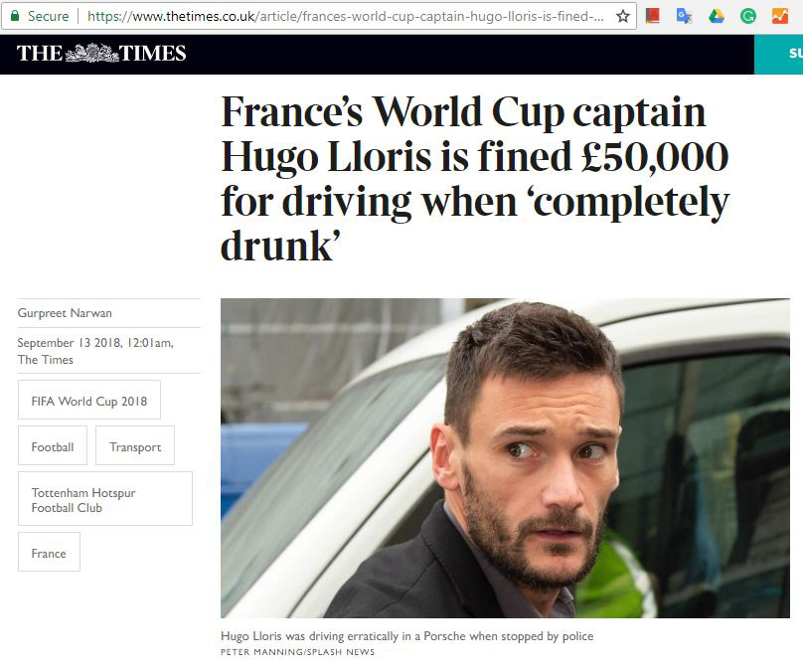Open the Google Translate extension
This screenshot has width=803, height=672.
(684, 16)
